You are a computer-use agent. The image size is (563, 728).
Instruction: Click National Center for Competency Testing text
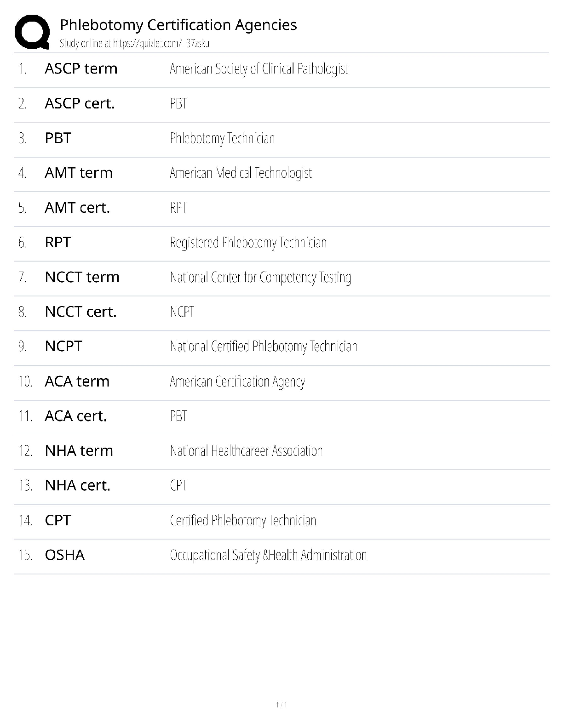(x=260, y=278)
